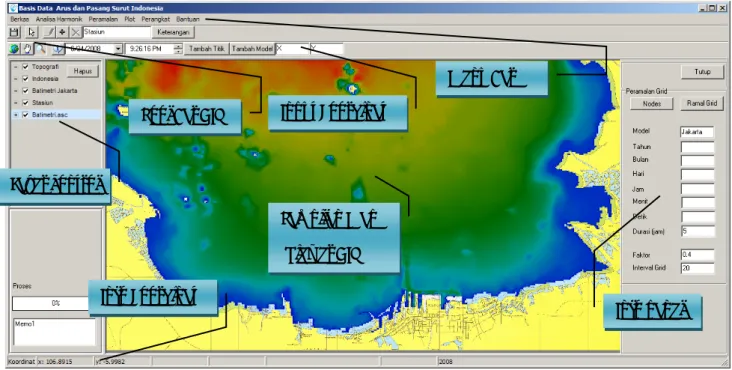This screenshot has width=732, height=370.
Task: Select the arrow pointer tool
Action: (31, 32)
